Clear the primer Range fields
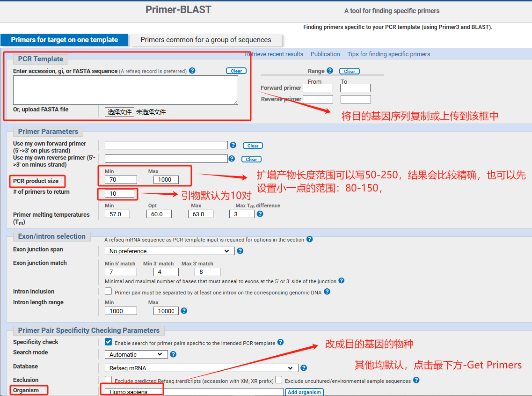This screenshot has width=532, height=396. point(350,71)
